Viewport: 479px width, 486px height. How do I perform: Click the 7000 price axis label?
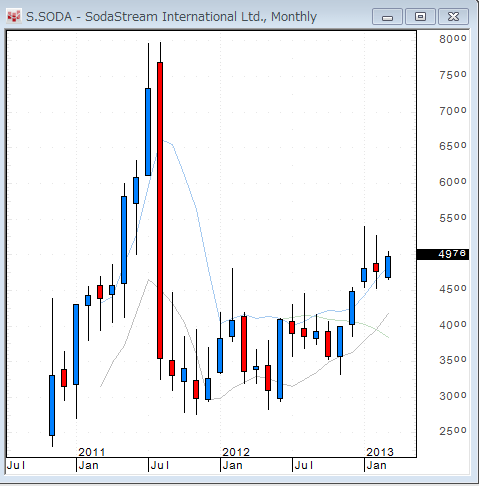click(453, 111)
